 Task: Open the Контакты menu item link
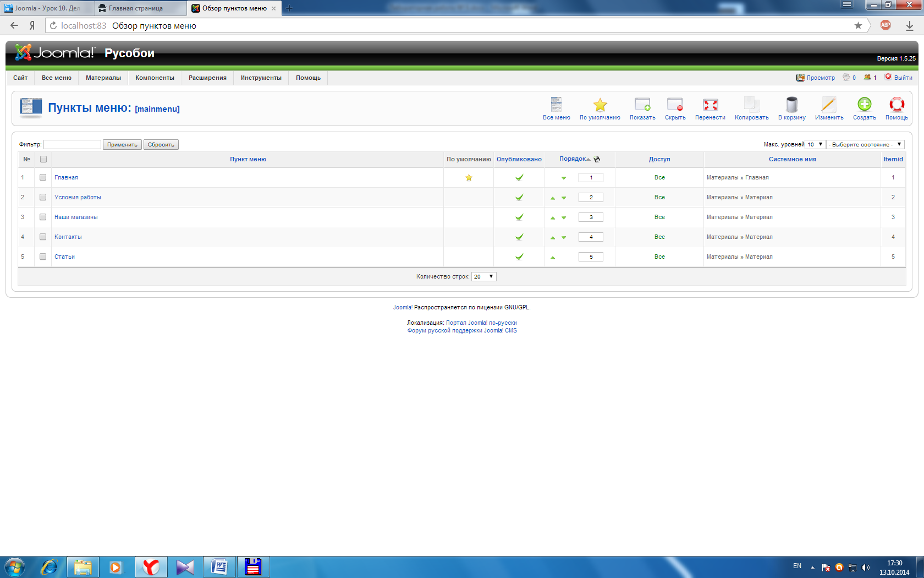click(68, 237)
